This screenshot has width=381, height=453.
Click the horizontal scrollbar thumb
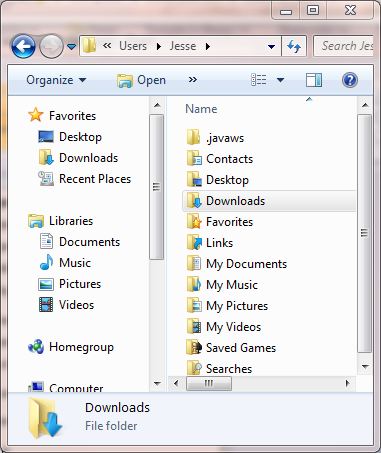click(209, 383)
